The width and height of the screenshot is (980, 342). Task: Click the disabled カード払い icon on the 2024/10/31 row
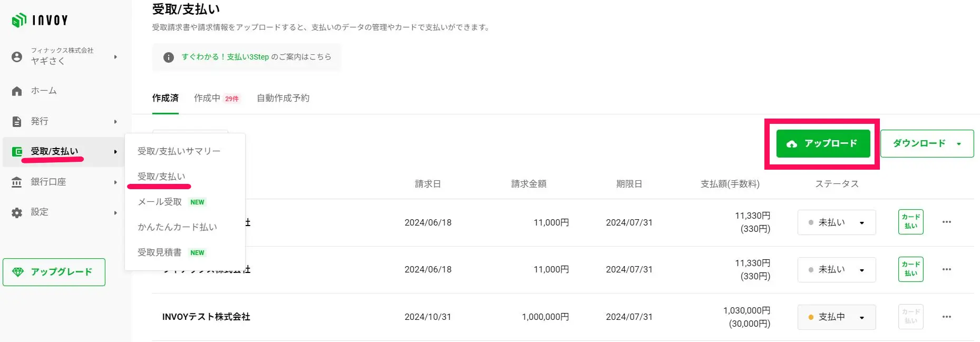[x=910, y=317]
